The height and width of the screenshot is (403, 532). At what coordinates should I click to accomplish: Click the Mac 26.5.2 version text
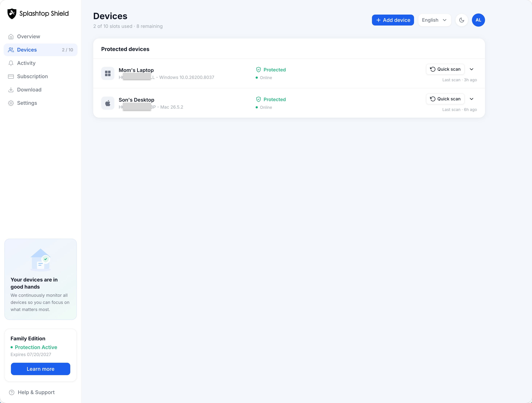pyautogui.click(x=172, y=107)
